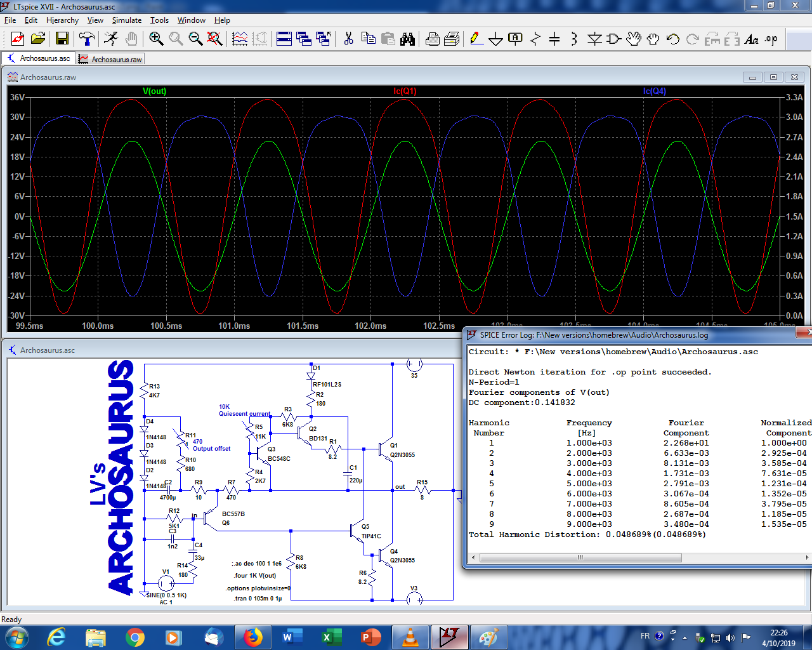812x650 pixels.
Task: Click the V(out) trace label
Action: coord(154,91)
